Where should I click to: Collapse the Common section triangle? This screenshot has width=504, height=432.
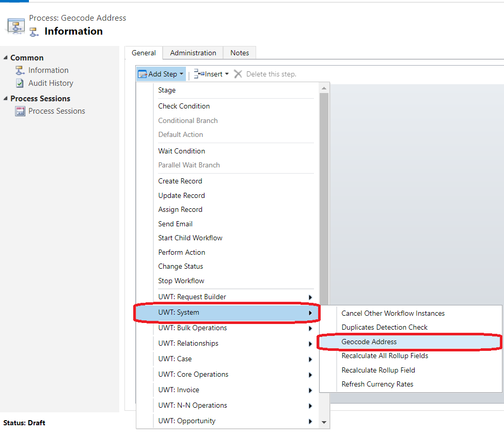[x=5, y=58]
